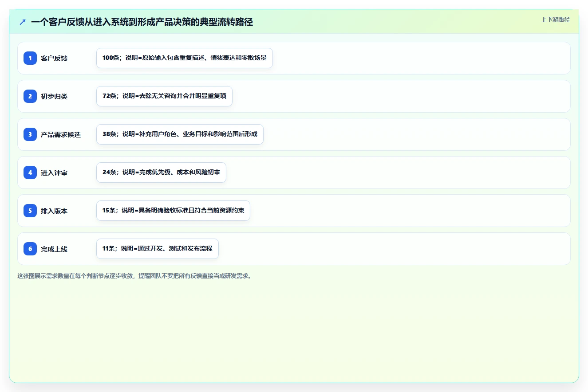
Task: Click the 初步归类 step label
Action: pos(54,96)
